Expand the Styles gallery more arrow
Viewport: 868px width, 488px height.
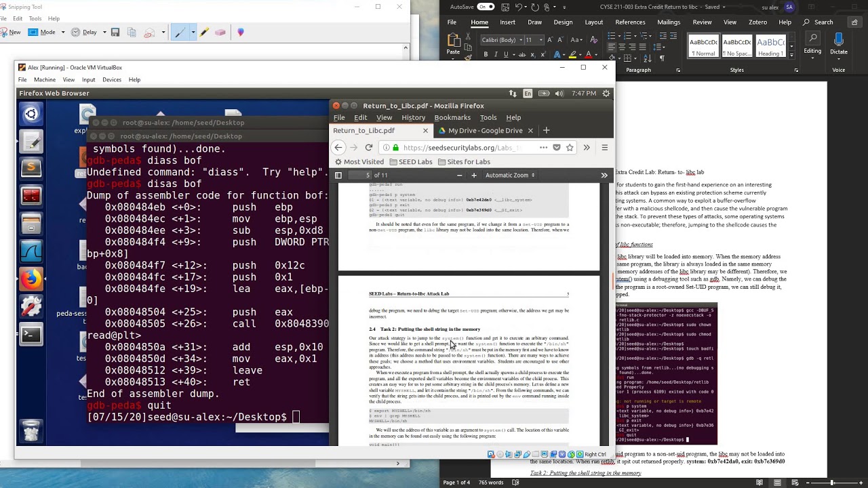[x=791, y=54]
